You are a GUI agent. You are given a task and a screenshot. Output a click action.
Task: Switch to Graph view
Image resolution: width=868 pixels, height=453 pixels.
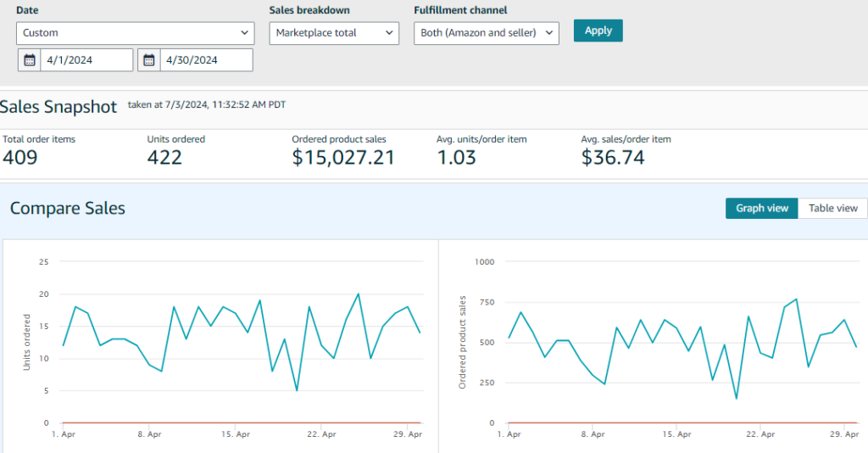761,208
